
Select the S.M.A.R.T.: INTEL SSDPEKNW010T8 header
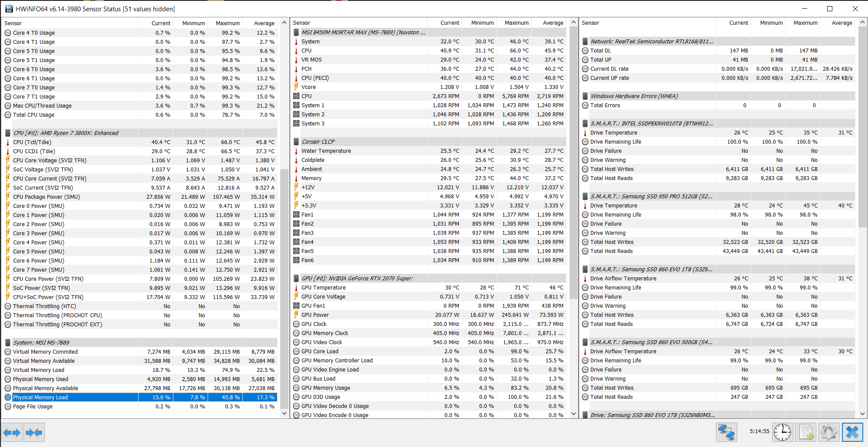click(x=718, y=124)
